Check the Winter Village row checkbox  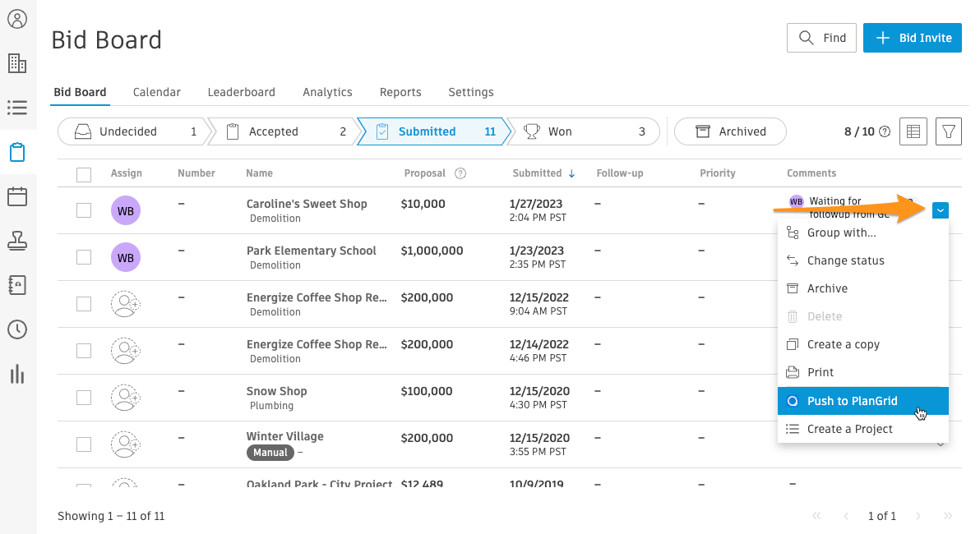pyautogui.click(x=84, y=444)
